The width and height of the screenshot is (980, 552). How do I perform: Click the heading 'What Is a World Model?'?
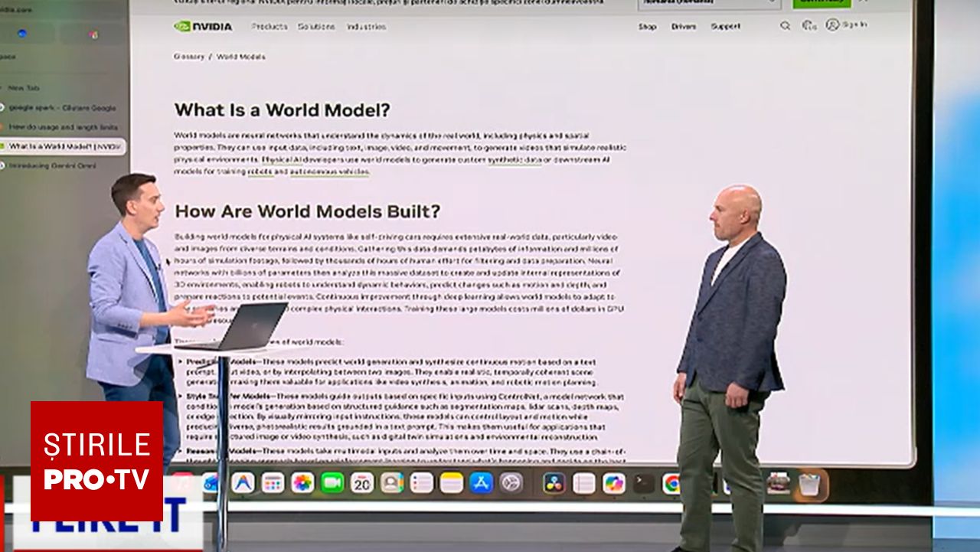(x=283, y=109)
